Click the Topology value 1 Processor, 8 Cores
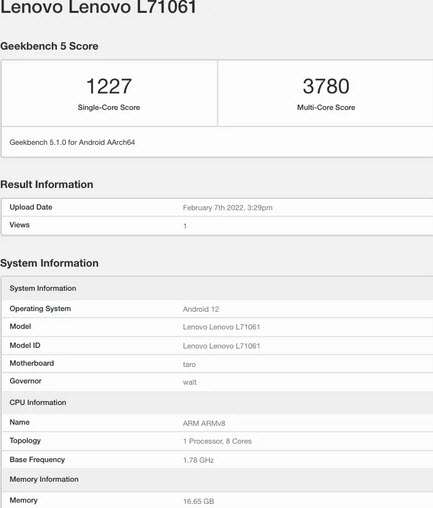This screenshot has height=508, width=433. (217, 441)
